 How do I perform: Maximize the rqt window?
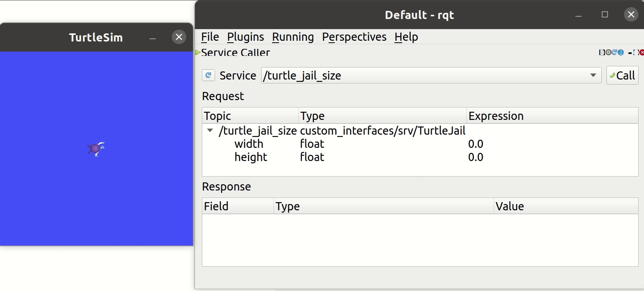pyautogui.click(x=605, y=15)
